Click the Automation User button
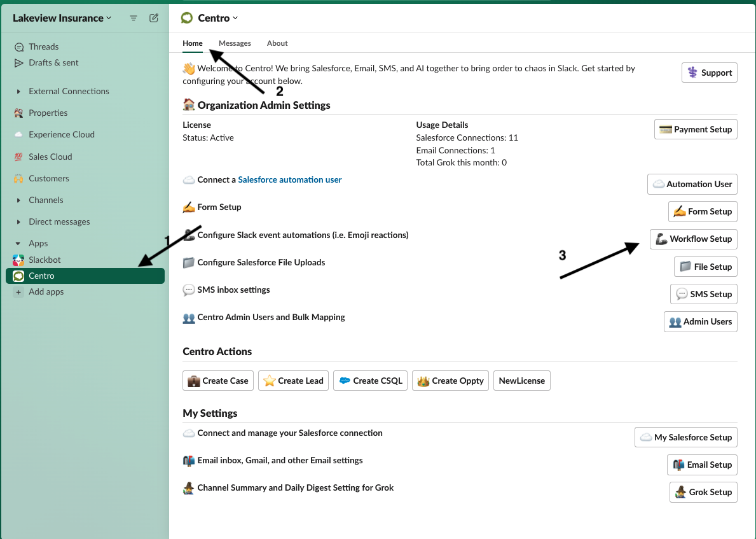This screenshot has width=756, height=539. point(692,185)
